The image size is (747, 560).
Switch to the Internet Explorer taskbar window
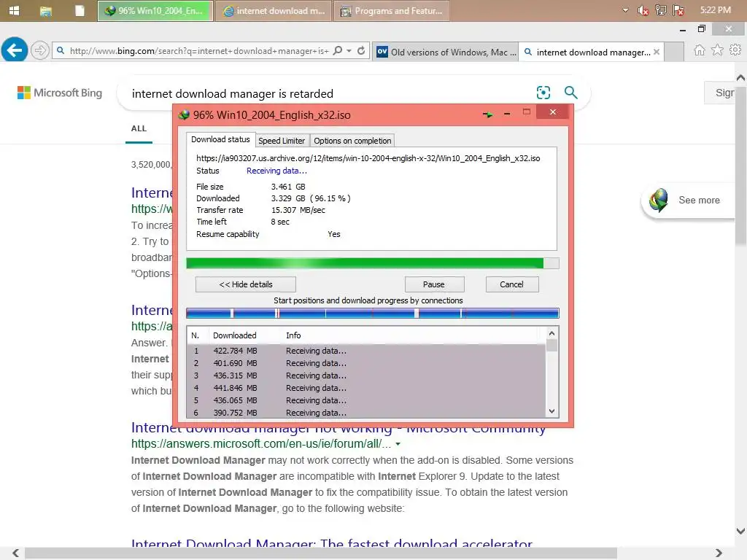click(274, 10)
